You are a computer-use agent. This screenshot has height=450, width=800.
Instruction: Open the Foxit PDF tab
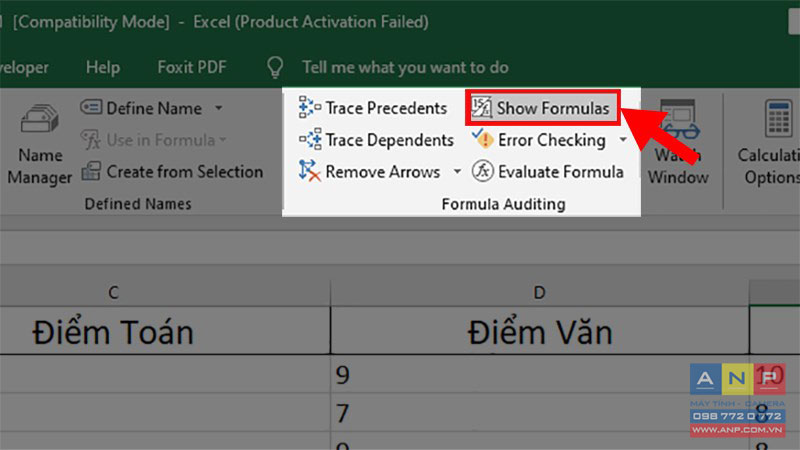coord(192,67)
